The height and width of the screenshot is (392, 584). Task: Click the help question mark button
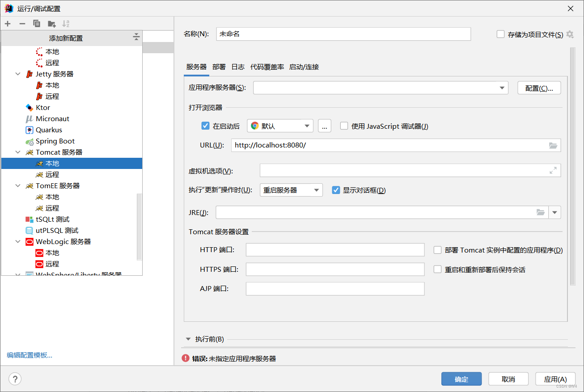[15, 379]
